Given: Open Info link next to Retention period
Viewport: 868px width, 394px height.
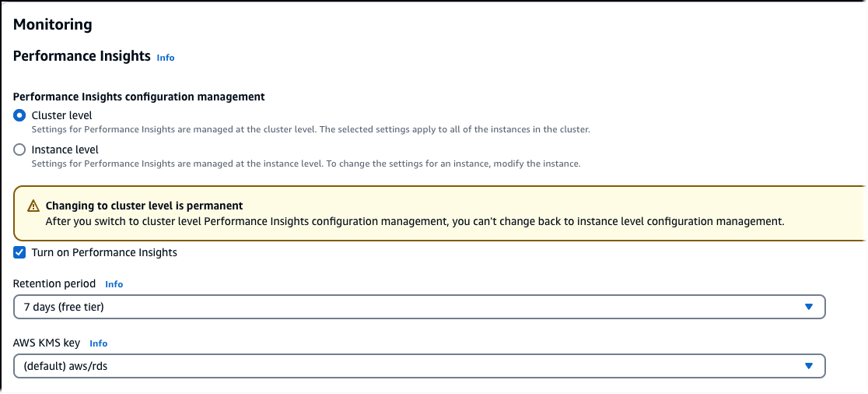Looking at the screenshot, I should (114, 284).
